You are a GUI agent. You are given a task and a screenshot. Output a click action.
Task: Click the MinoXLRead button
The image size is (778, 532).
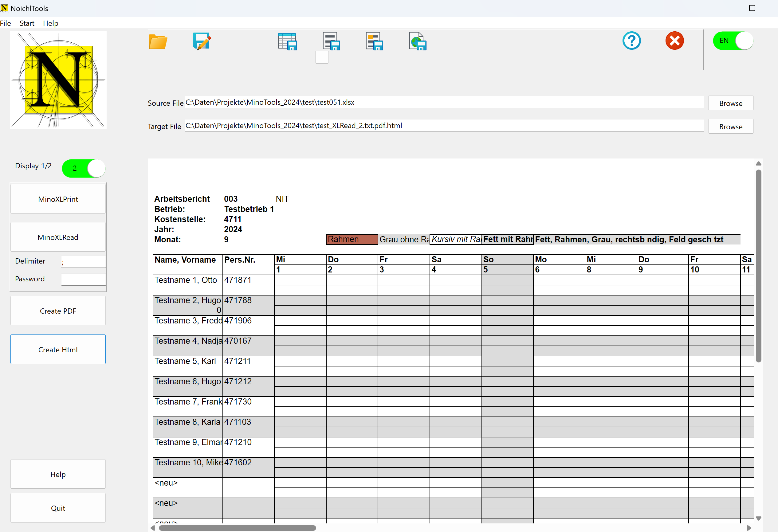(x=58, y=237)
